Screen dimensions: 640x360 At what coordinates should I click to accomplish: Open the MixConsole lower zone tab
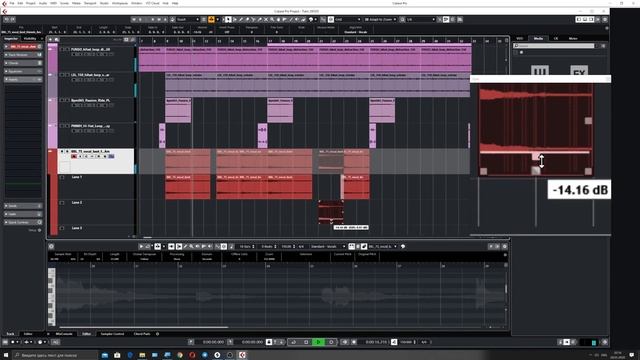coord(64,334)
